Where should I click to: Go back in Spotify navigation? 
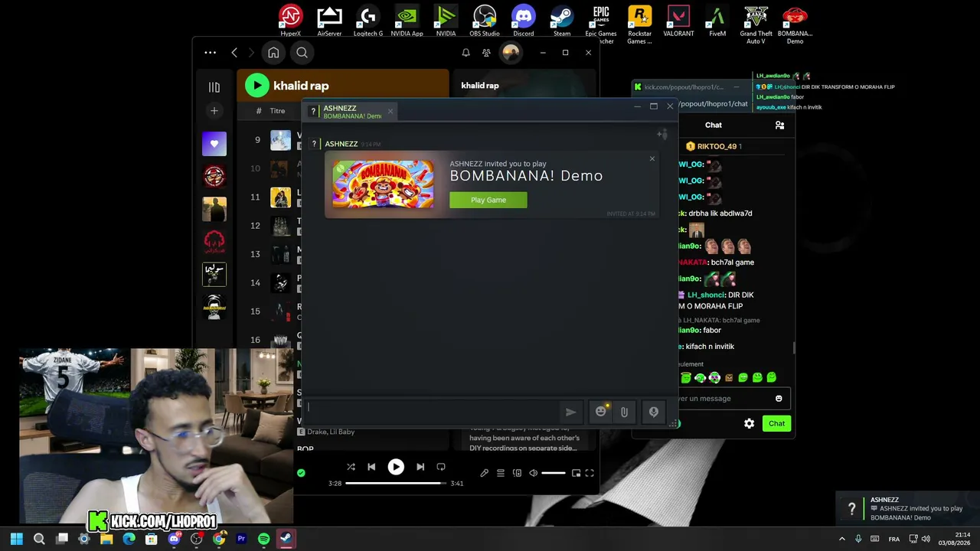tap(234, 53)
